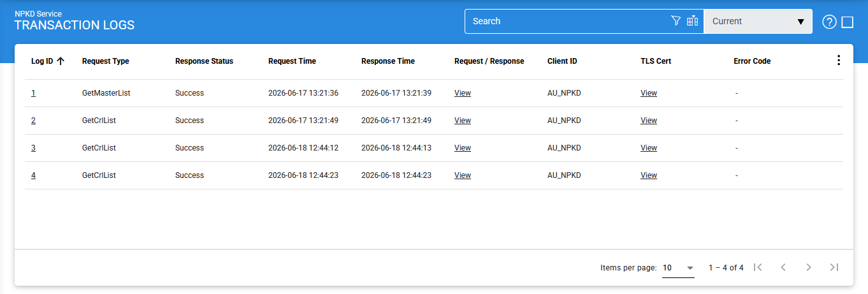The image size is (868, 294).
Task: Select response time 2026-06-17 13:21:39
Action: pyautogui.click(x=396, y=93)
